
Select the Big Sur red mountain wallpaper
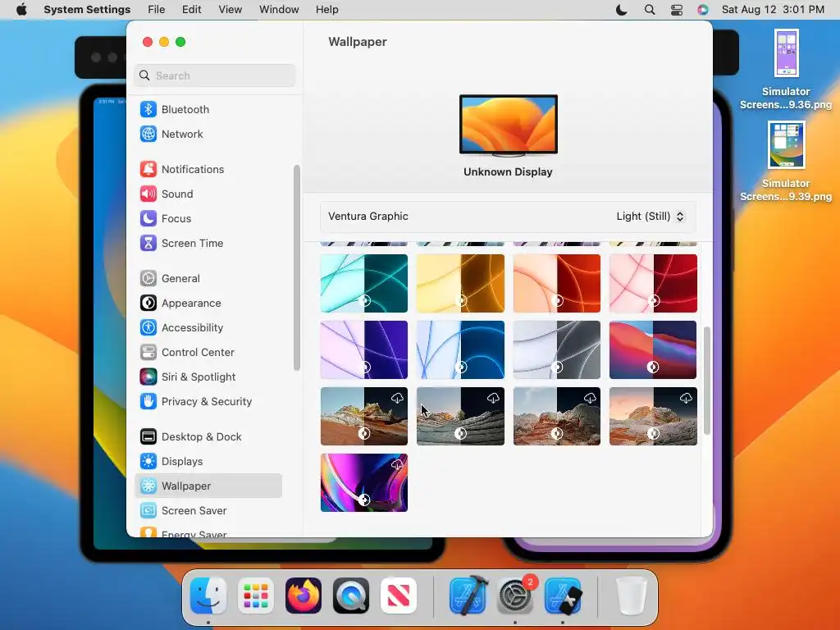tap(653, 349)
